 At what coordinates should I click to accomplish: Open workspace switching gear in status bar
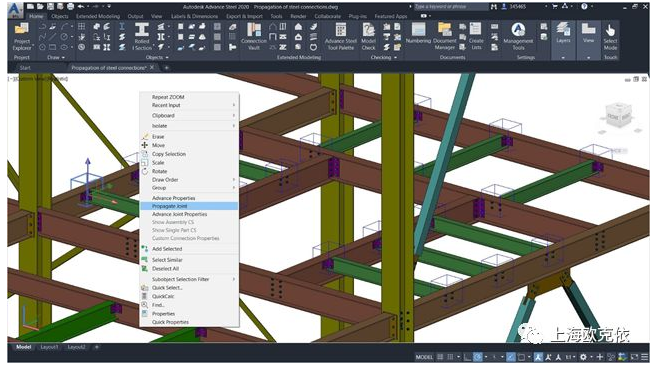pyautogui.click(x=583, y=357)
